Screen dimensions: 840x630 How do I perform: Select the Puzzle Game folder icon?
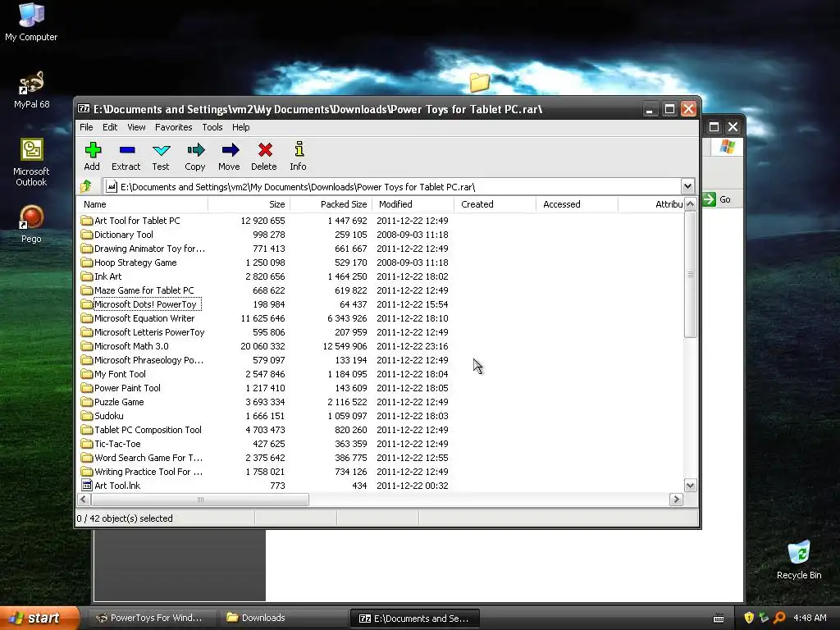tap(86, 401)
